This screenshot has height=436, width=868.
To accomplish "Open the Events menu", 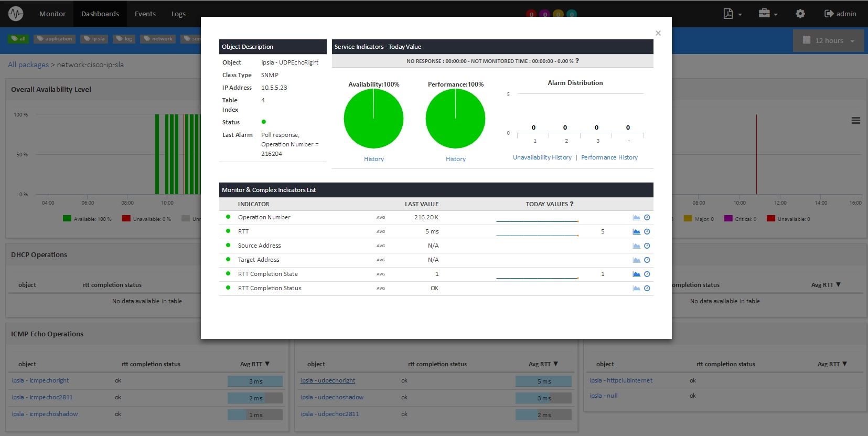I will (145, 14).
